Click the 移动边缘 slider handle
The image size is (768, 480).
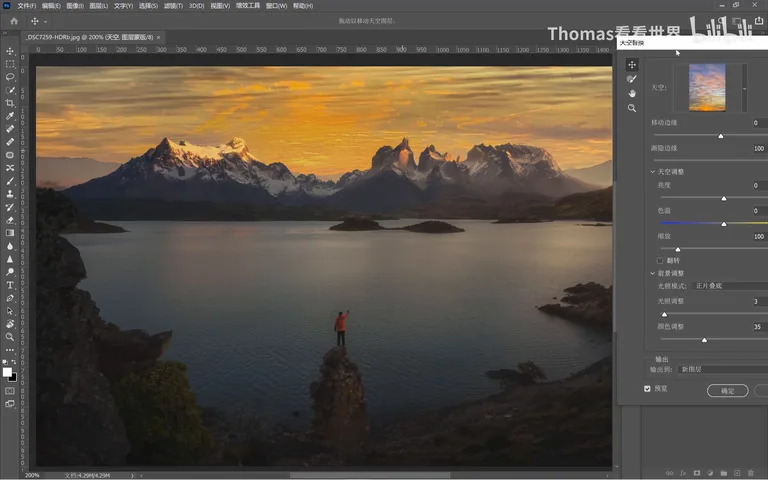(720, 136)
